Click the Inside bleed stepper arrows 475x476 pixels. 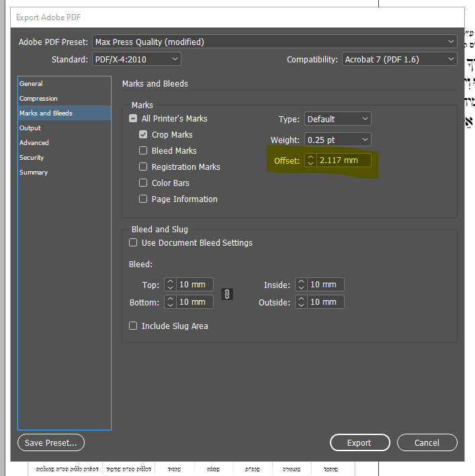[x=301, y=285]
